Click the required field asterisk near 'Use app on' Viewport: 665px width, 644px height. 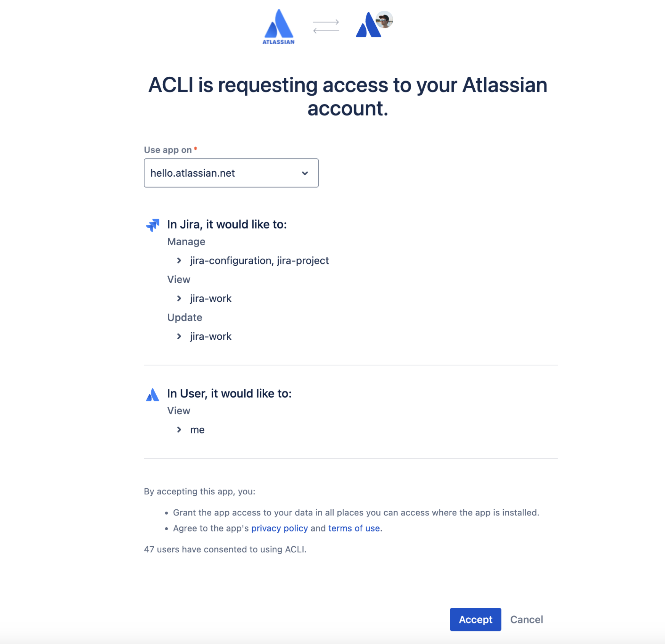point(195,149)
